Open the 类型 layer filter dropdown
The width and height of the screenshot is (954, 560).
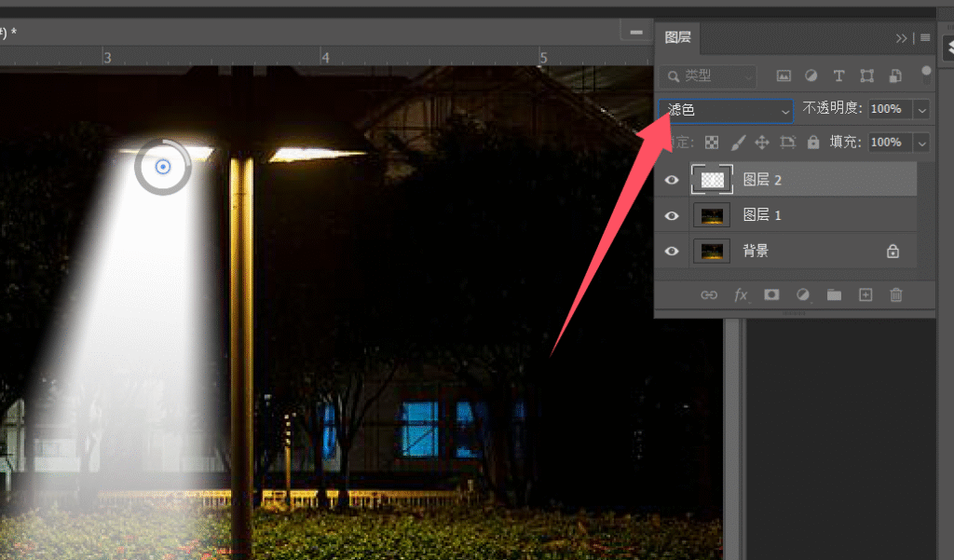(x=708, y=76)
